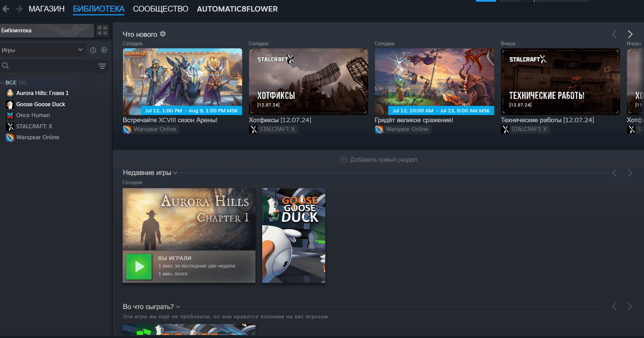Click Грядёт великое сражение! headline

tap(414, 120)
